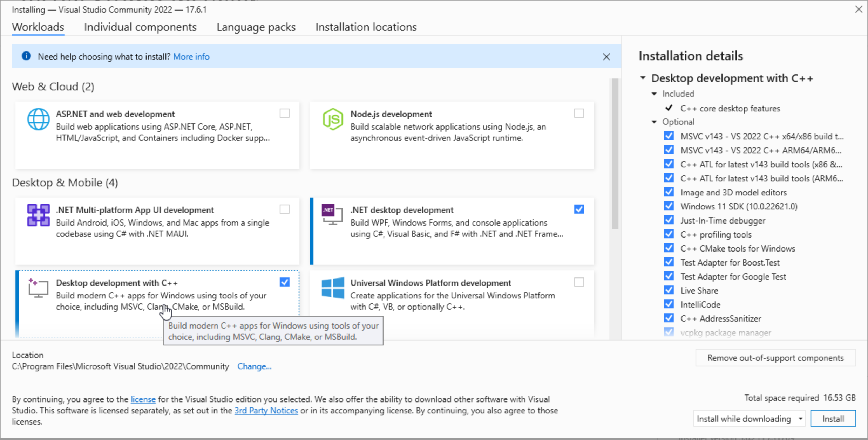
Task: Open the More info link
Action: tap(191, 56)
